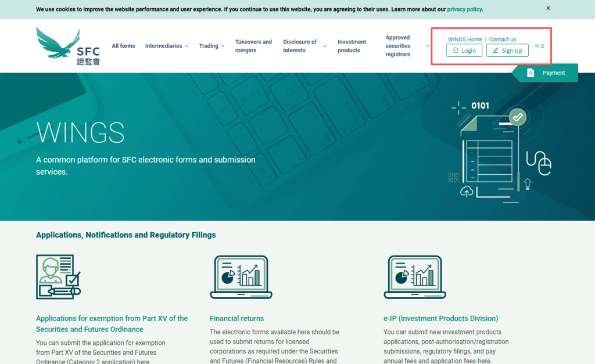Click the Contact us link
595x364 pixels.
(x=503, y=39)
